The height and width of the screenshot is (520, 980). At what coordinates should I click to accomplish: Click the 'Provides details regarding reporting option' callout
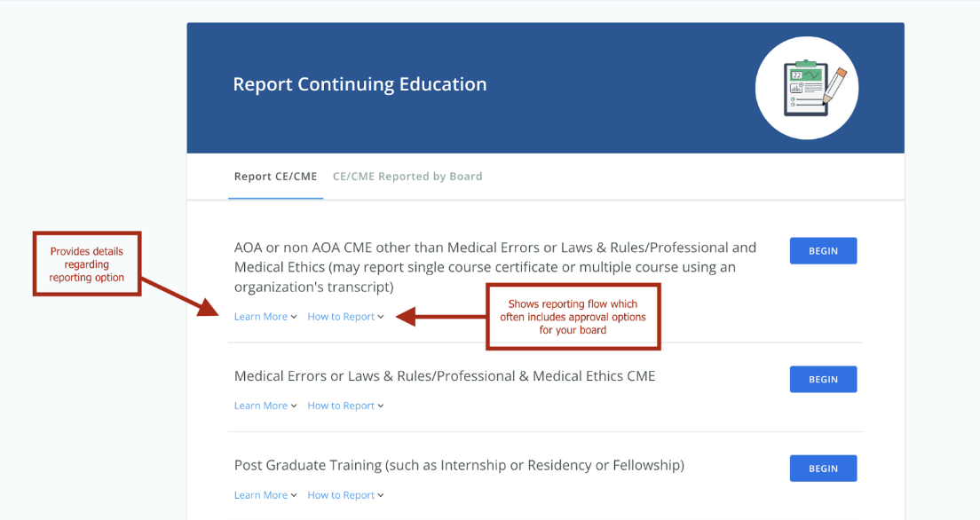[x=87, y=264]
